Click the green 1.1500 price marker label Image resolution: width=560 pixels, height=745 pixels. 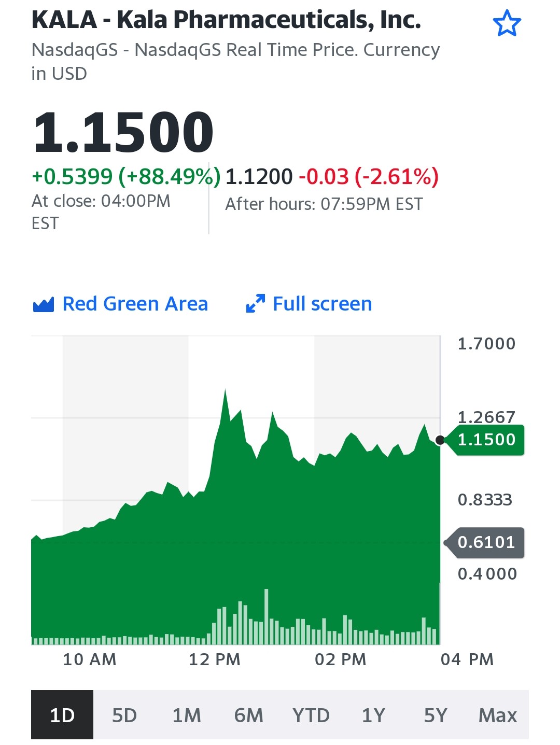485,440
